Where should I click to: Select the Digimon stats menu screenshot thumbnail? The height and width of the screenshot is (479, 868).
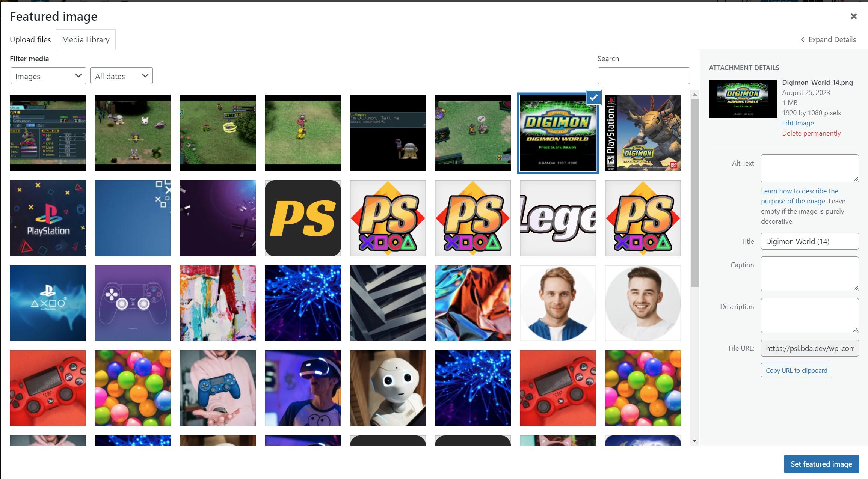pyautogui.click(x=48, y=133)
